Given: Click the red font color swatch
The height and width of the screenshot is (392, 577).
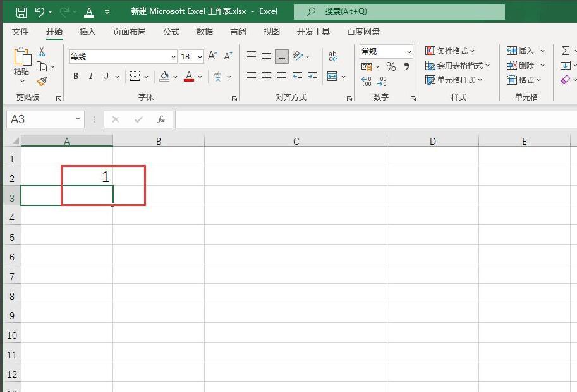Looking at the screenshot, I should 189,77.
